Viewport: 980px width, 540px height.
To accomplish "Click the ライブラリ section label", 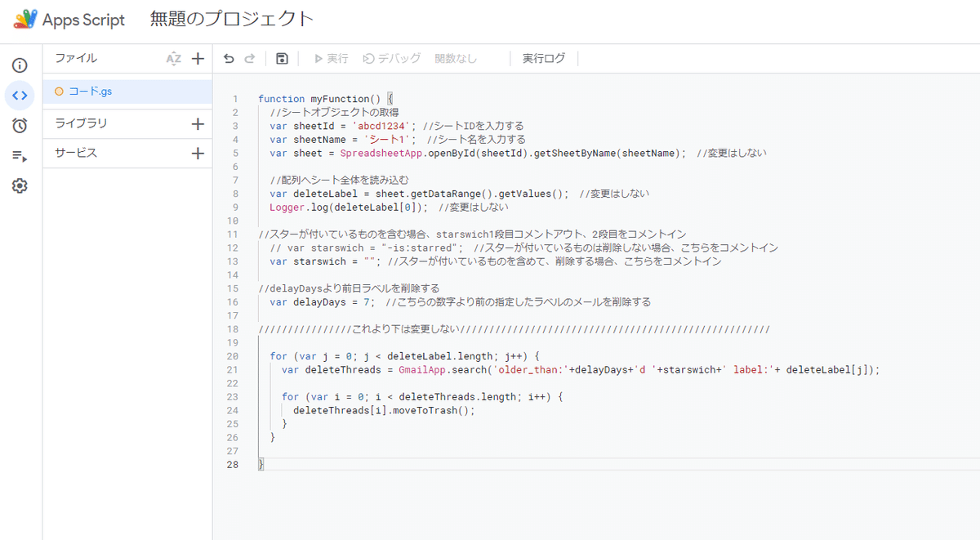I will coord(81,124).
